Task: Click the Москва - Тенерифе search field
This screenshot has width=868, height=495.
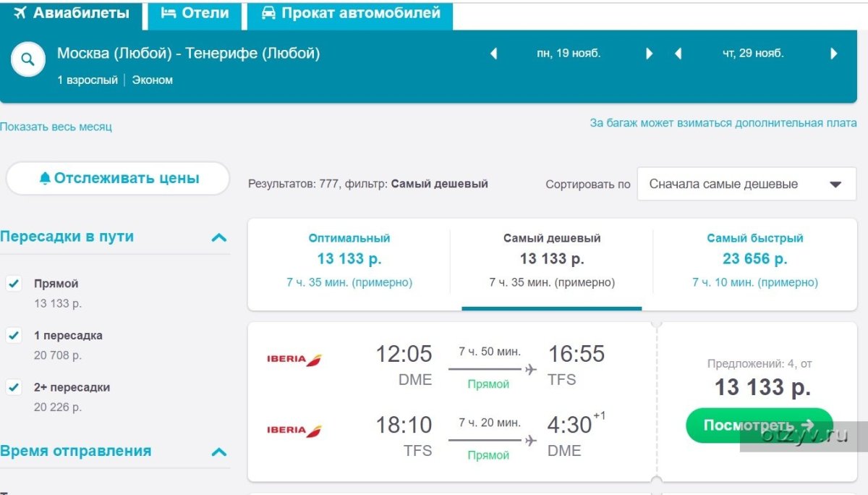Action: pyautogui.click(x=189, y=54)
